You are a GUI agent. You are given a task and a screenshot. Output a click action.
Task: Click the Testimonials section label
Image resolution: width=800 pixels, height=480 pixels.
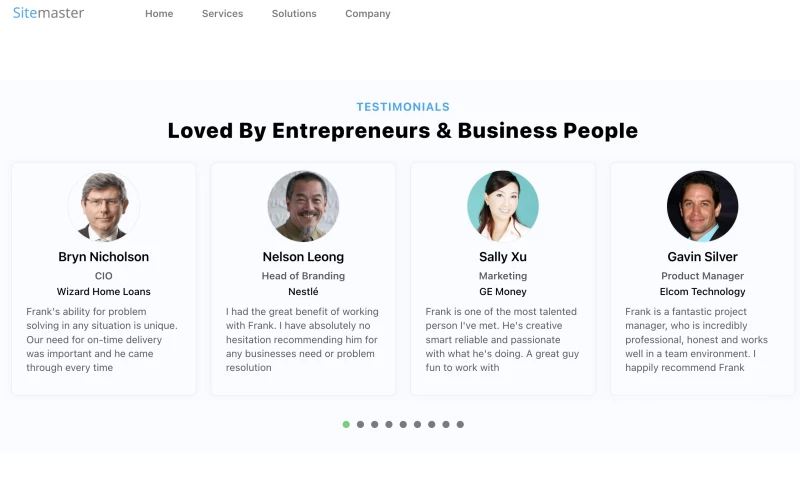click(x=403, y=107)
